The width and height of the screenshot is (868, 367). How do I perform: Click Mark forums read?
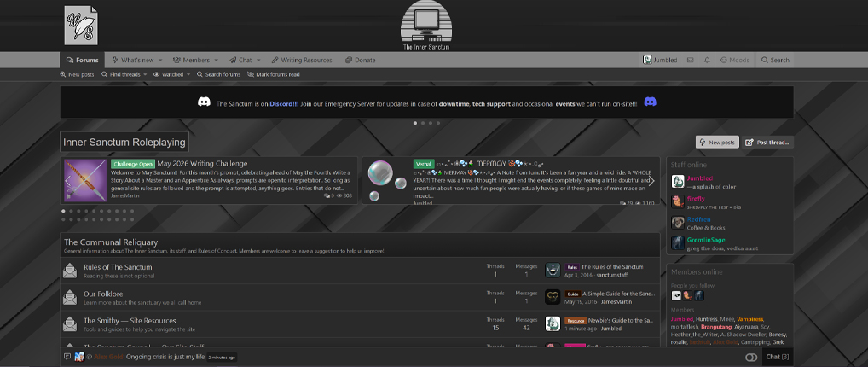tap(274, 74)
